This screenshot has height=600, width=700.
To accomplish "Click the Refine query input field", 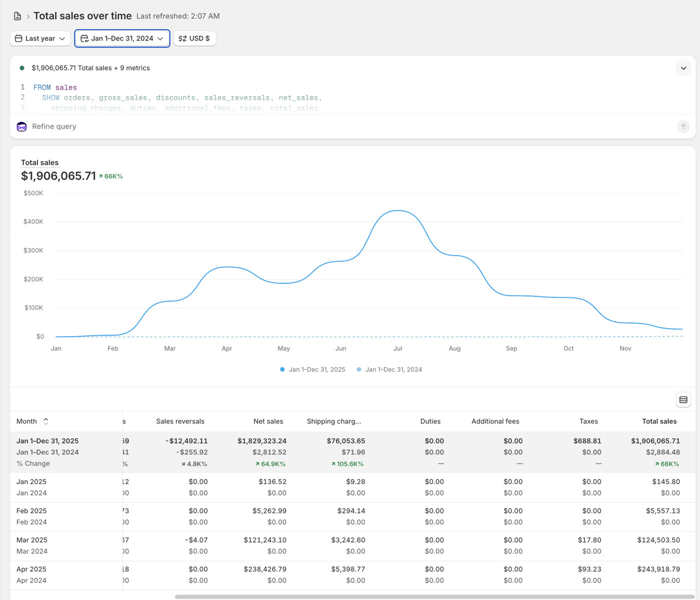I will [x=350, y=126].
